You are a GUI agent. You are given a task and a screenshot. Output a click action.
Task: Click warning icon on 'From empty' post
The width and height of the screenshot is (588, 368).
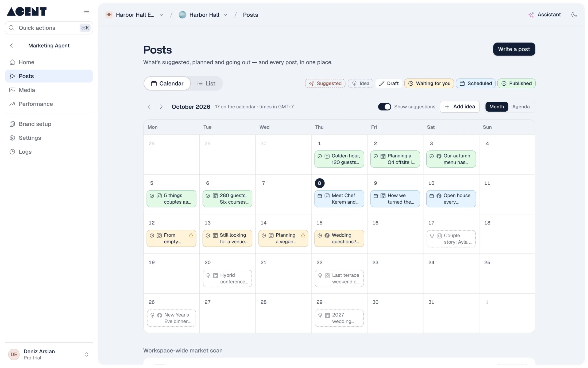pos(191,235)
